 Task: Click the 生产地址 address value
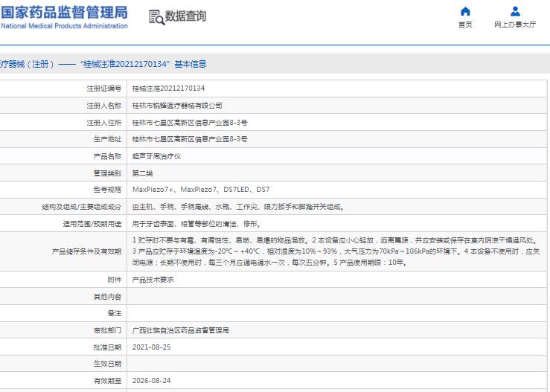tap(189, 139)
